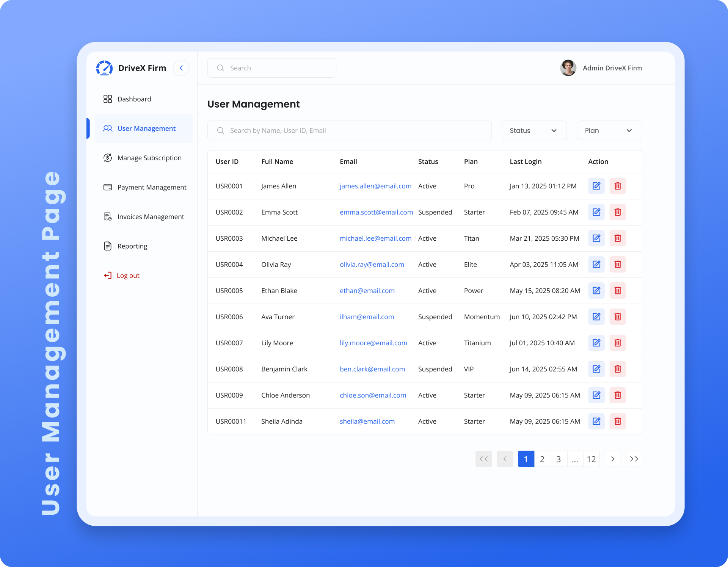Viewport: 728px width, 567px height.
Task: Delete user Benjamin Clark
Action: point(617,369)
